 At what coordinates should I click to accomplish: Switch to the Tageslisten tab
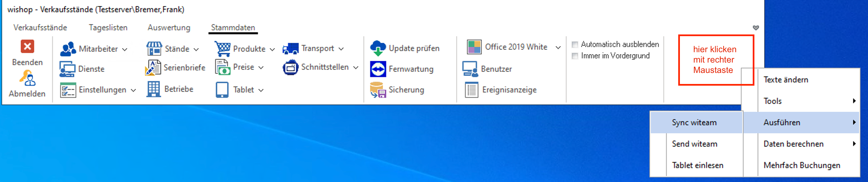tap(108, 28)
